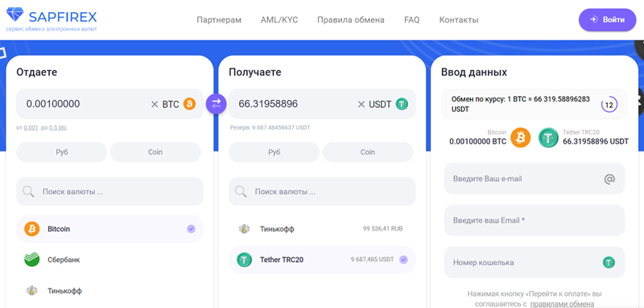Click the search magnifier in Отдаете panel
The width and height of the screenshot is (644, 308).
pyautogui.click(x=28, y=191)
